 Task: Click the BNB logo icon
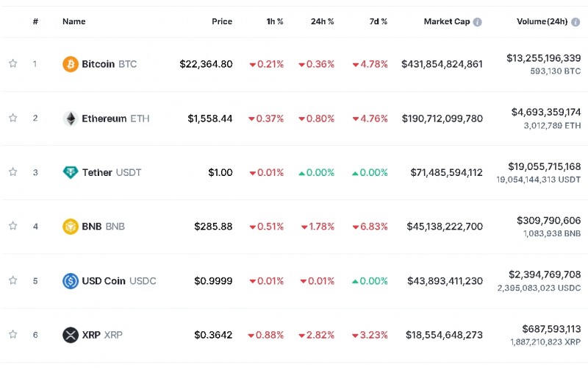(x=71, y=226)
